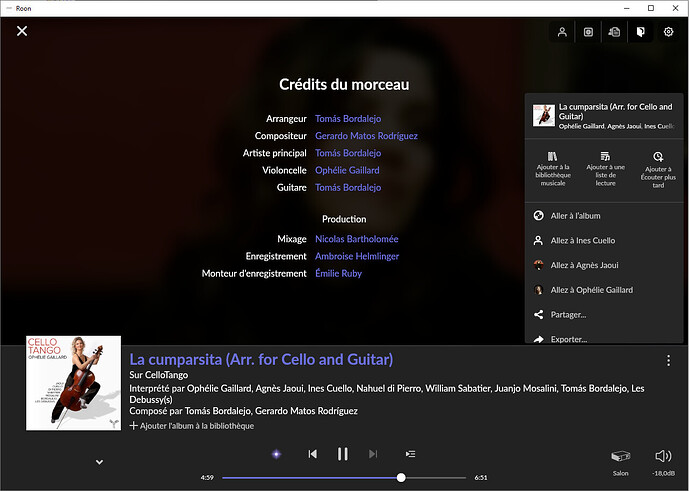
Task: Click the Production section heading
Action: [344, 219]
